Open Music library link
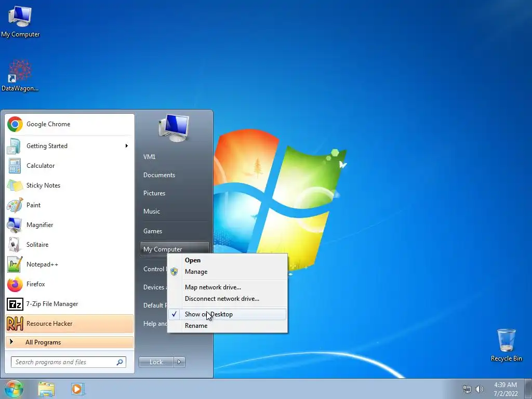The height and width of the screenshot is (399, 532). pyautogui.click(x=175, y=211)
